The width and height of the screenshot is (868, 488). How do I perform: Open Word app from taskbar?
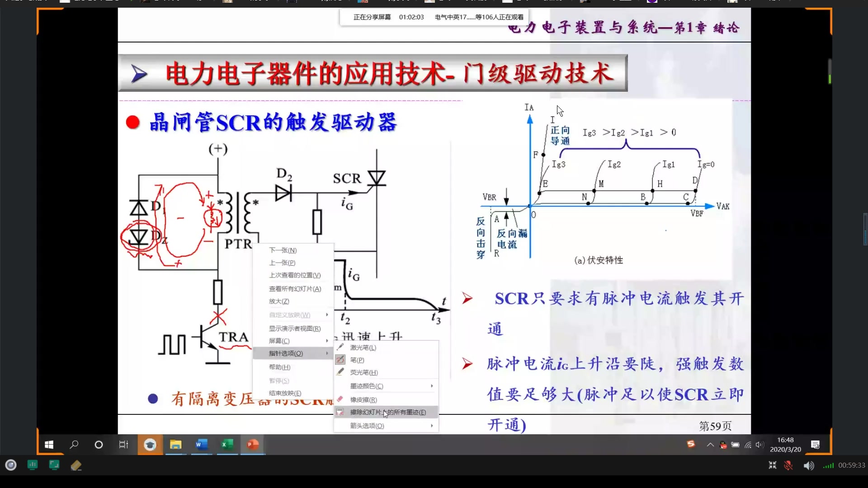(202, 445)
